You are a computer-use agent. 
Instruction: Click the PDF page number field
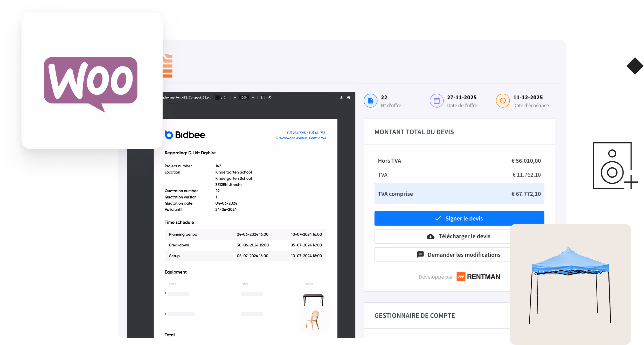pyautogui.click(x=218, y=98)
